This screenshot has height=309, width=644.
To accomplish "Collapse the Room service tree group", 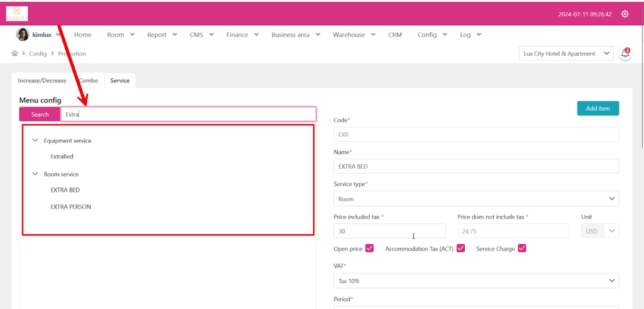I will (35, 174).
